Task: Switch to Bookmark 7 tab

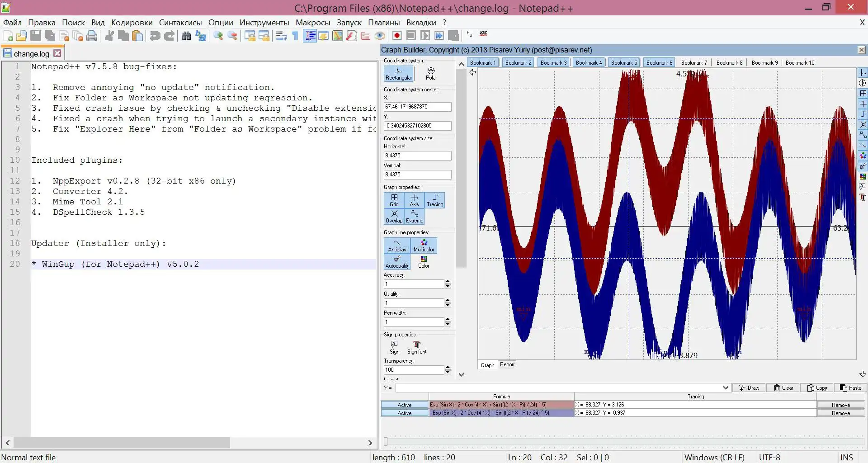Action: [694, 63]
